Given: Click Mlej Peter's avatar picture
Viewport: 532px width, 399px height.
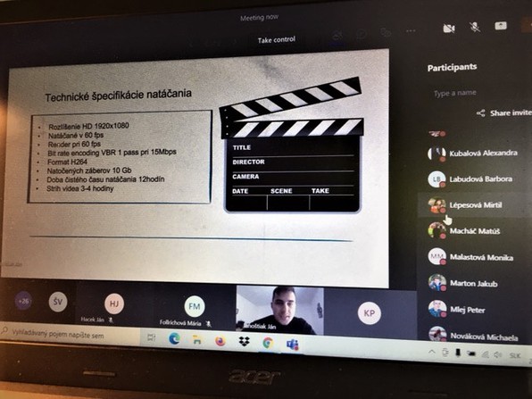Looking at the screenshot, I should click(437, 309).
